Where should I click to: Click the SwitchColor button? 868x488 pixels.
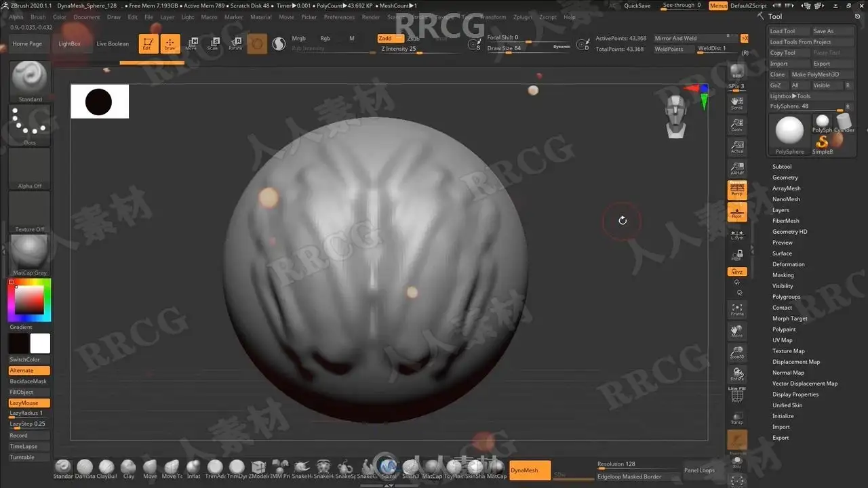[29, 359]
